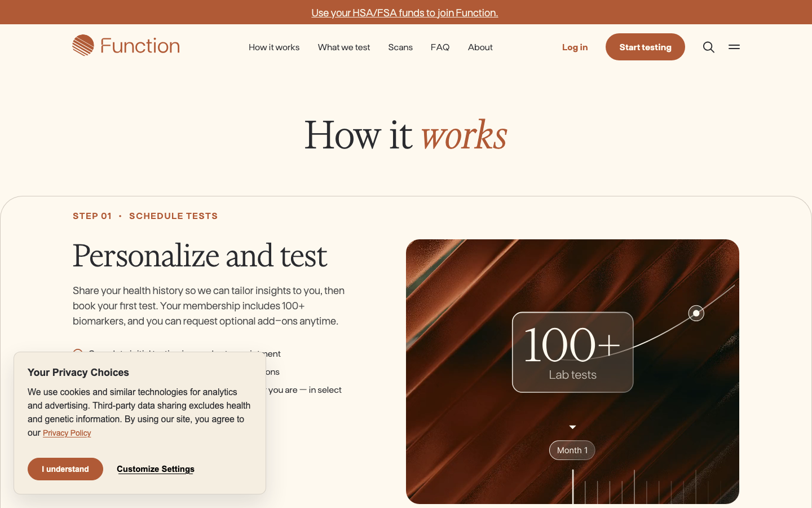Click the small triangle above Month 1
The image size is (812, 508).
pyautogui.click(x=572, y=427)
